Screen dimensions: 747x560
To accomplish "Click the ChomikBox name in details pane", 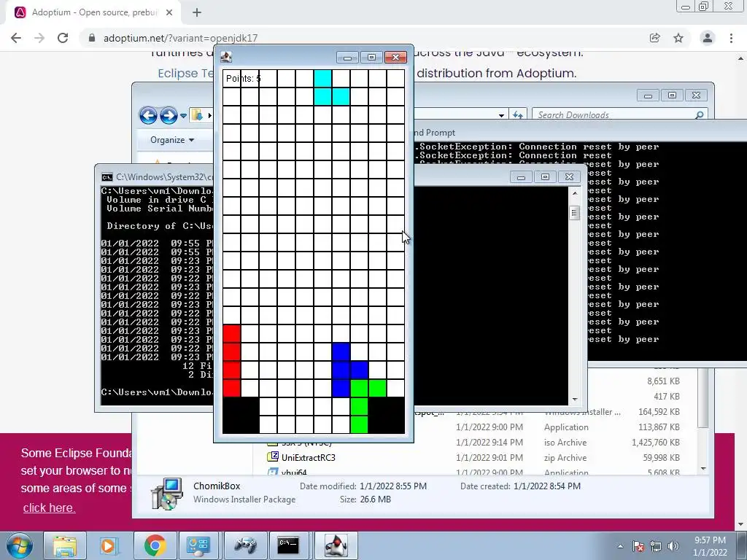I will [217, 486].
